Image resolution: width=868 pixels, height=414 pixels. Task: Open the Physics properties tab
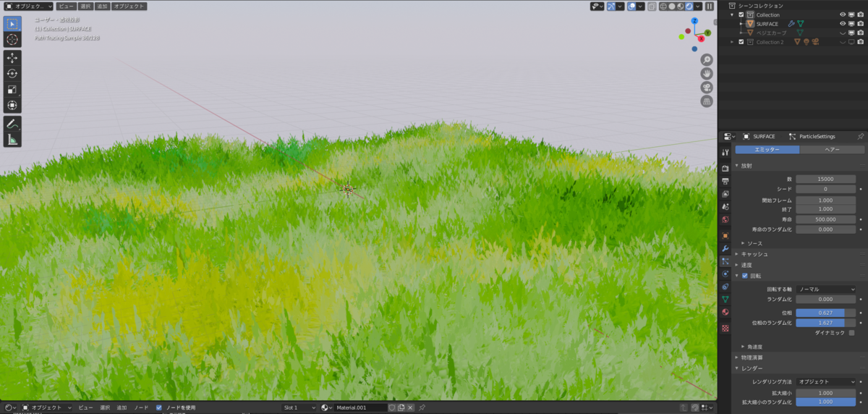tap(726, 274)
